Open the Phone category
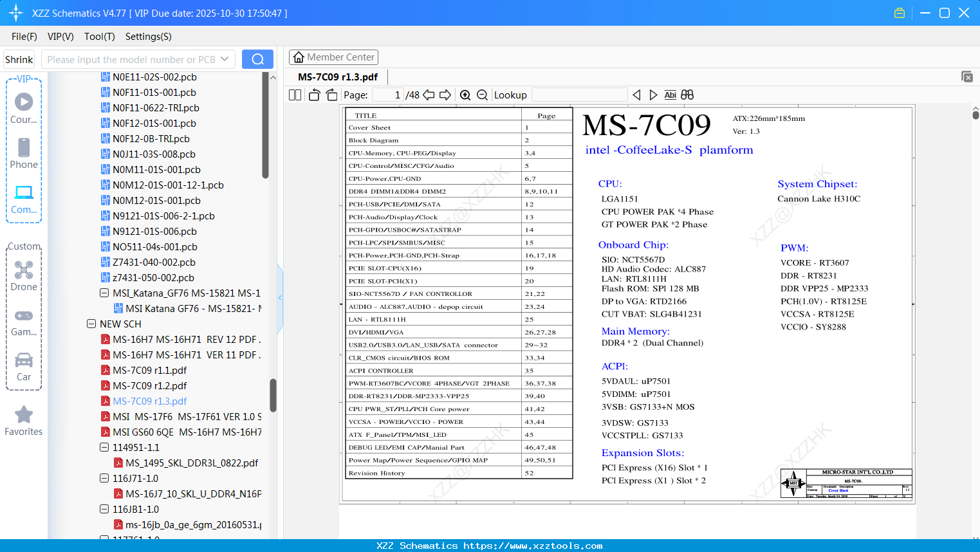Viewport: 980px width, 552px height. 24,154
